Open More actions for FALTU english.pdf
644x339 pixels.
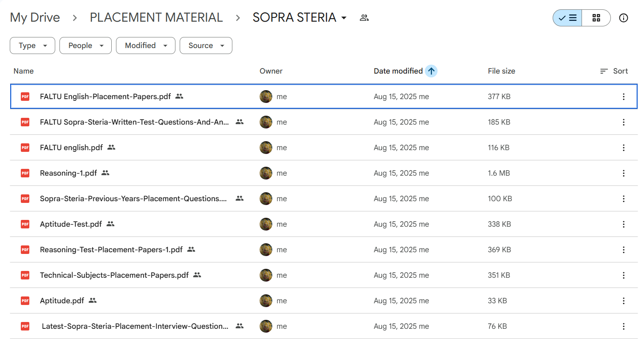[623, 148]
